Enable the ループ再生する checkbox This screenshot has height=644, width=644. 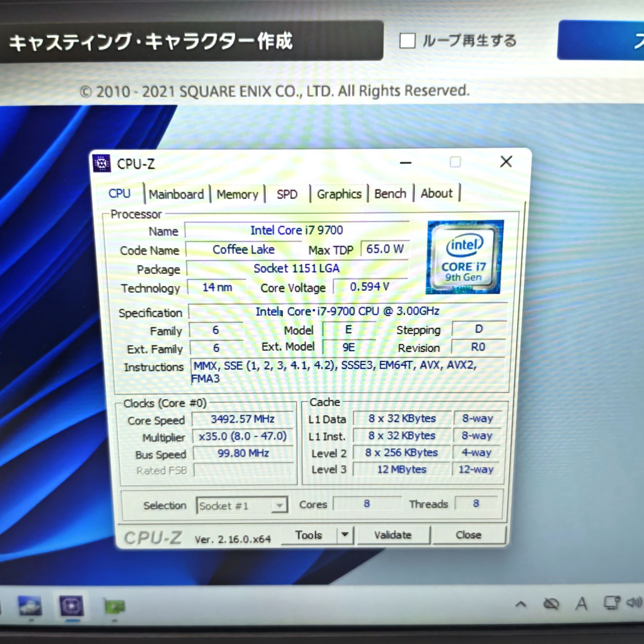point(407,41)
